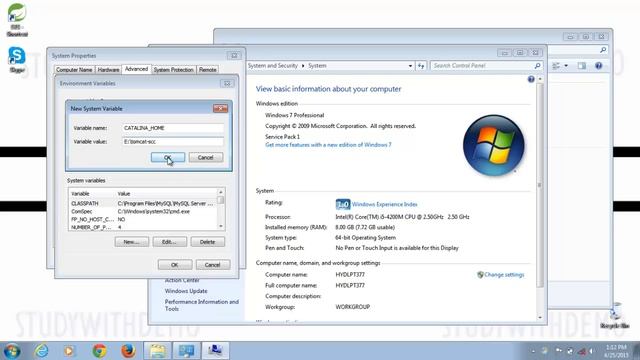Open Windows Media Player from taskbar
The image size is (640, 360).
click(69, 351)
